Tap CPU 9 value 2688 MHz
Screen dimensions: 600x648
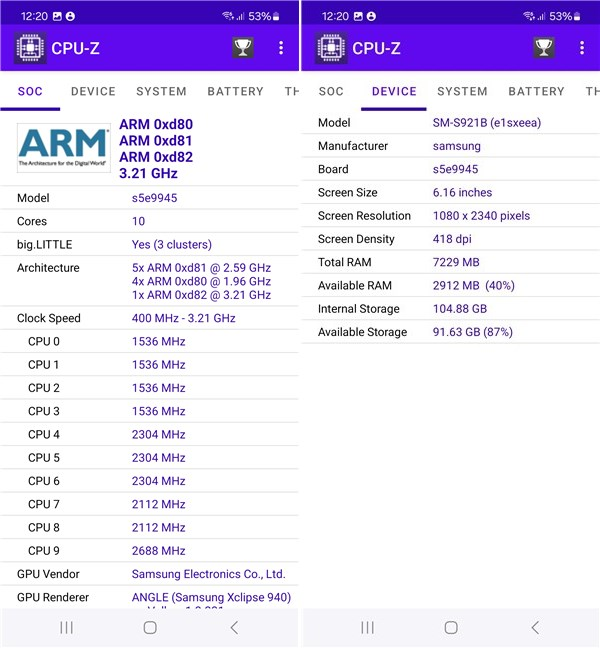pyautogui.click(x=159, y=551)
